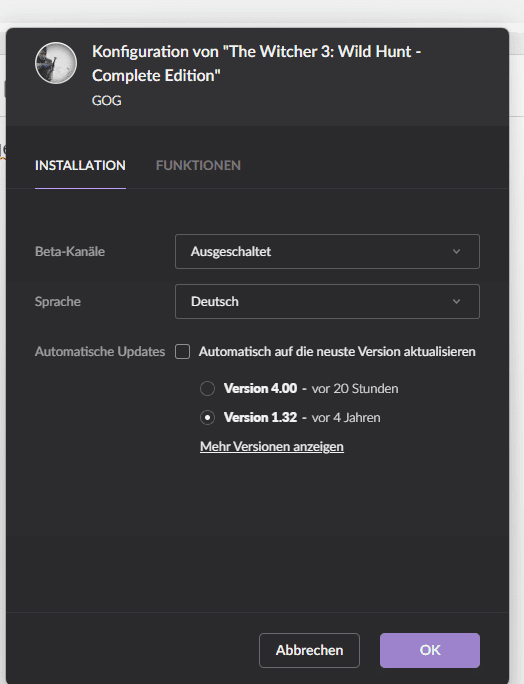Image resolution: width=524 pixels, height=684 pixels.
Task: Click the Witcher 3 game avatar icon
Action: point(56,63)
